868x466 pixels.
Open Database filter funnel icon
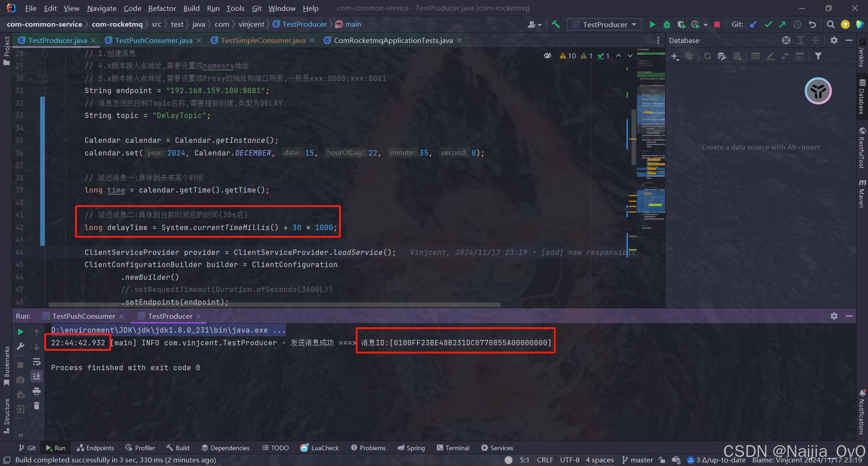[818, 56]
